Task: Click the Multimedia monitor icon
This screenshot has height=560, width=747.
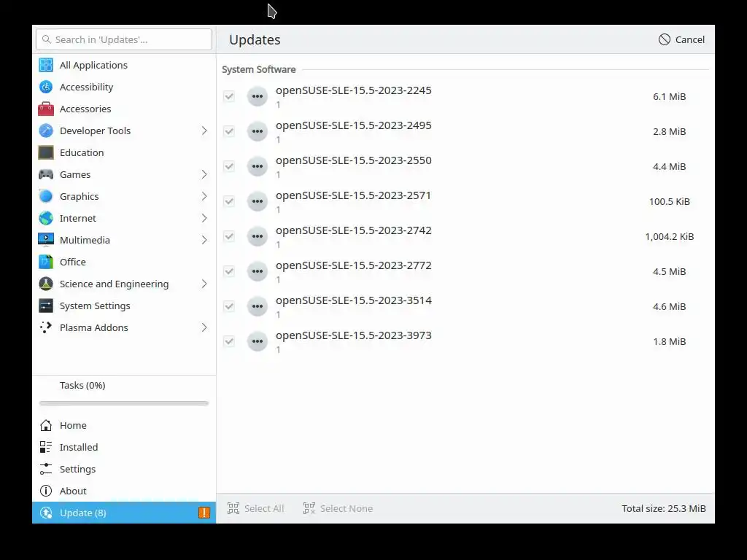Action: pos(46,241)
